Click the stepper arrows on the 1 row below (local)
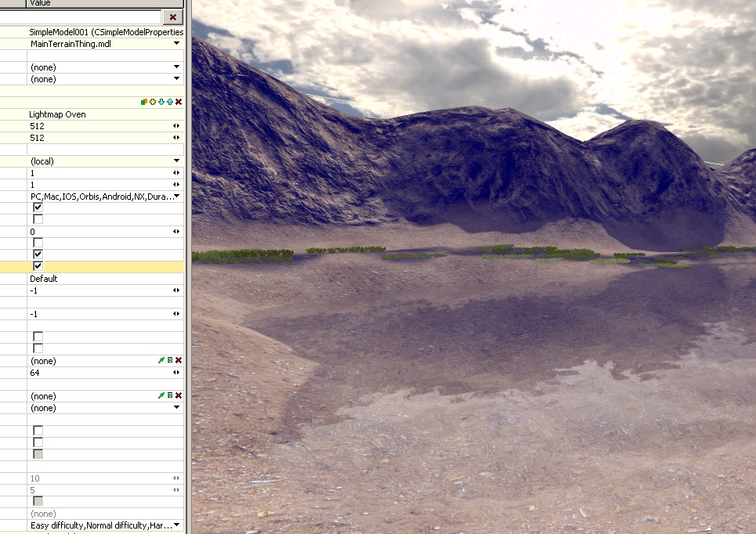This screenshot has height=534, width=756. [176, 172]
